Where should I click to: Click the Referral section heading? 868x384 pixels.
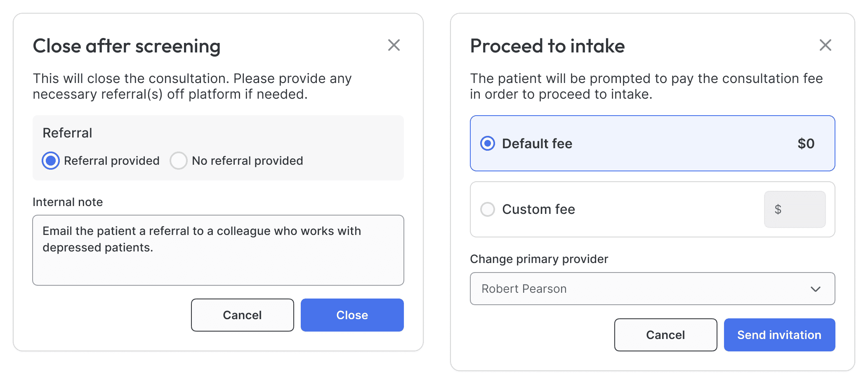(x=67, y=133)
